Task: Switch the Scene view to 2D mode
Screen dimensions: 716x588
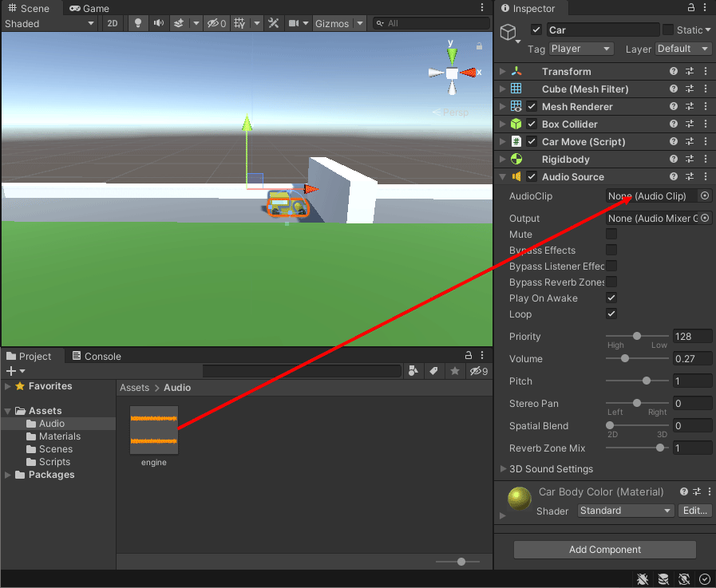Action: click(x=113, y=24)
